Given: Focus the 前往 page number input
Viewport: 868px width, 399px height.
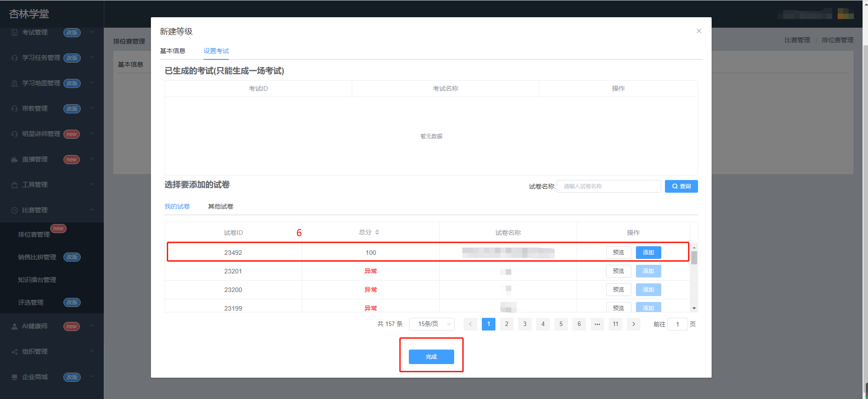Looking at the screenshot, I should pos(678,324).
